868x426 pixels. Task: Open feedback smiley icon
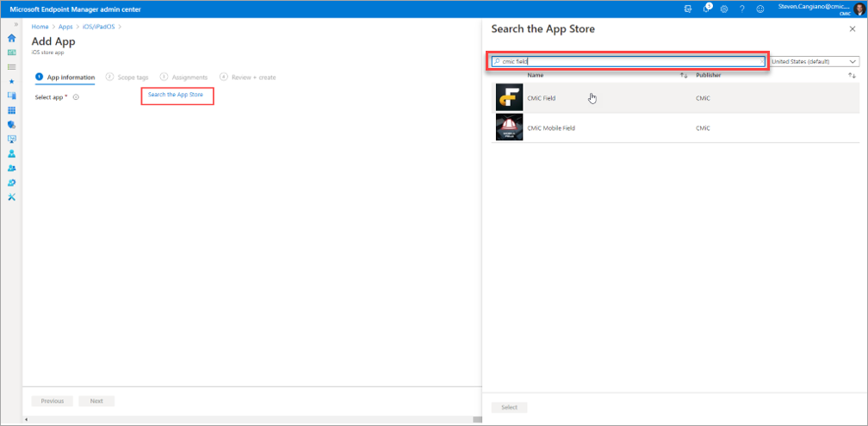point(760,9)
